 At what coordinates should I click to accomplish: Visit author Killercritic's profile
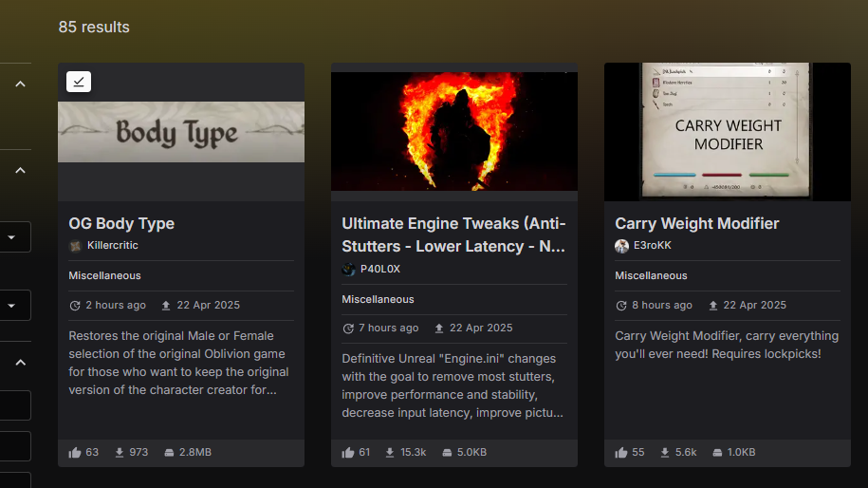tap(112, 245)
